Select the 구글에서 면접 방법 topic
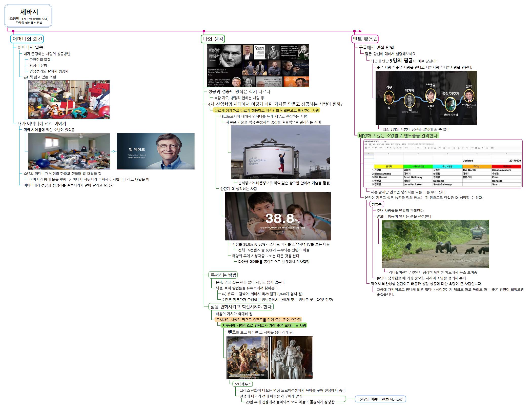 pos(376,47)
